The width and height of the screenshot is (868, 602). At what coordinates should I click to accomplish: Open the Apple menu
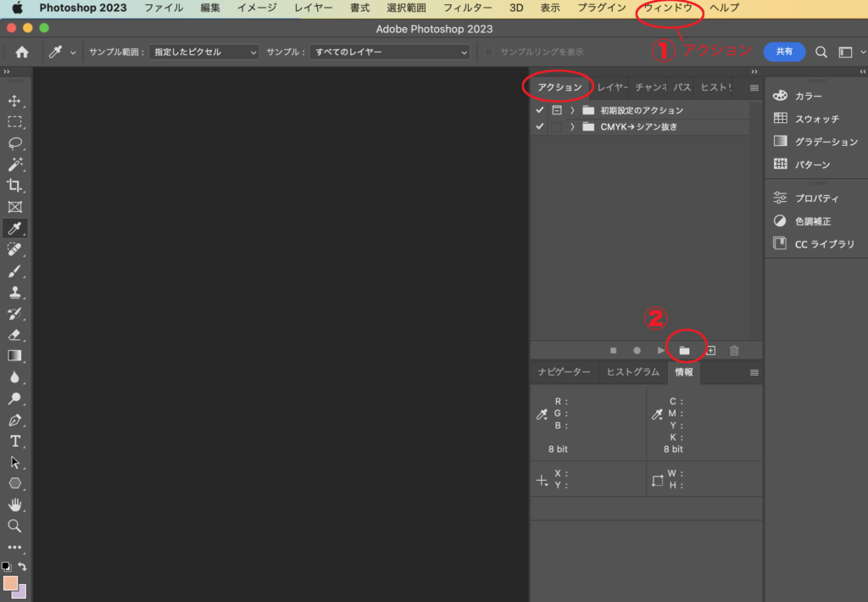[18, 8]
